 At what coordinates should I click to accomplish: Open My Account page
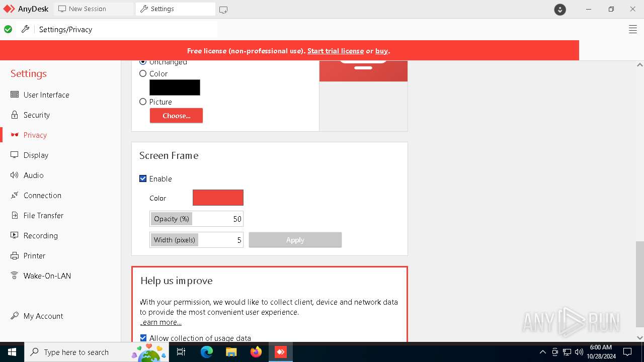pyautogui.click(x=43, y=316)
